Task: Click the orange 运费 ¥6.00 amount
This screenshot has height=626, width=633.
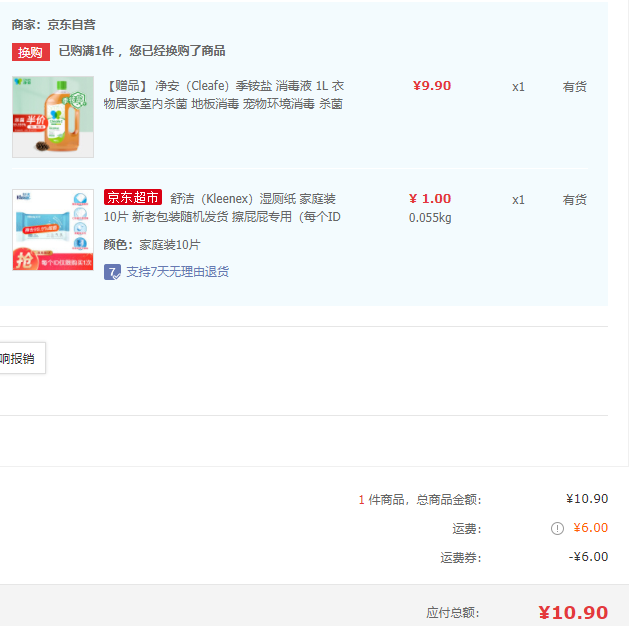Action: 591,528
